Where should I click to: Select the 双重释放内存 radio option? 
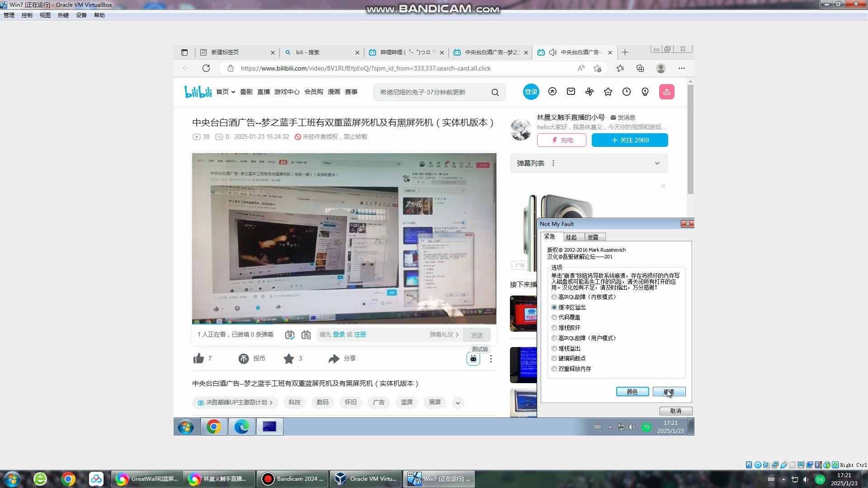(554, 369)
